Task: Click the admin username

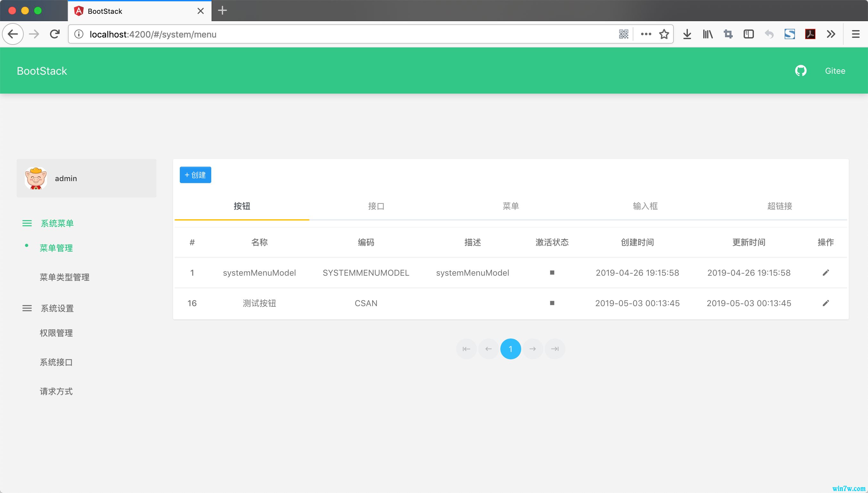Action: click(66, 179)
